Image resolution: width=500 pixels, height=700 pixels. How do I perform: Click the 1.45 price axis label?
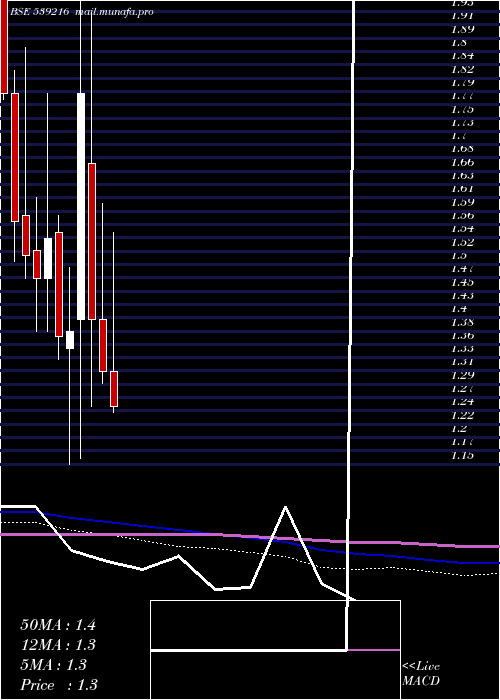point(462,283)
